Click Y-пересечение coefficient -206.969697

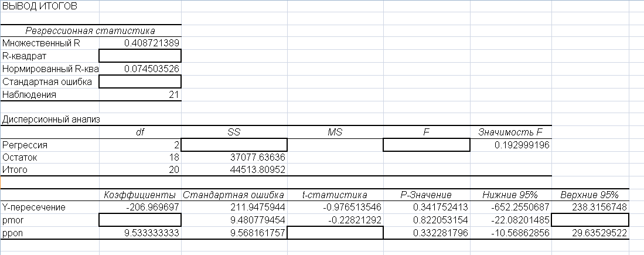[x=146, y=207]
